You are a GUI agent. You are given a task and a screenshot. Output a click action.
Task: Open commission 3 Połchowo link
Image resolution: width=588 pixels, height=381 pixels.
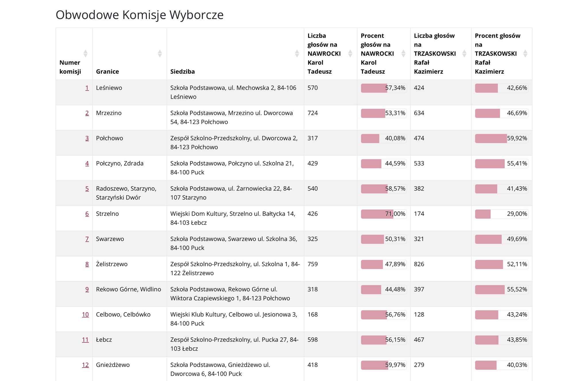(87, 138)
